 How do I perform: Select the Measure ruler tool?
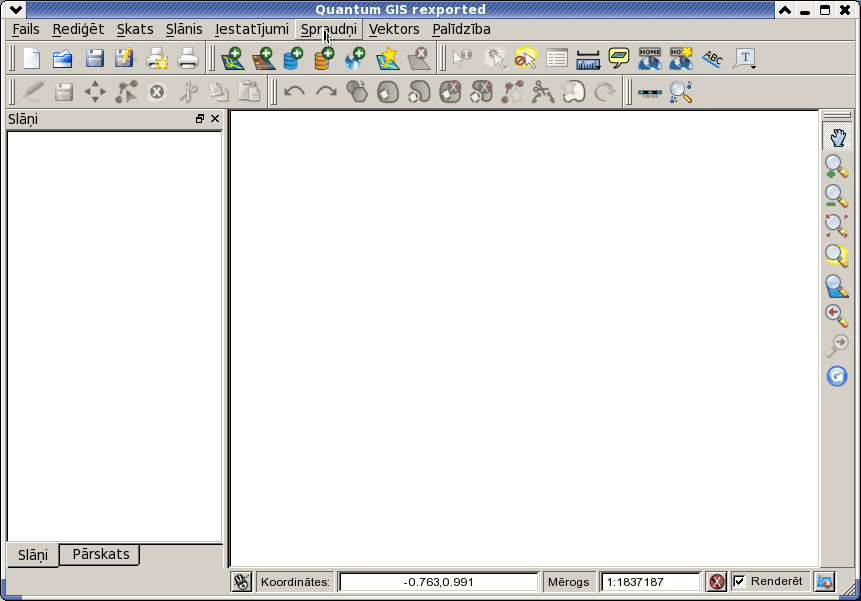pos(587,59)
